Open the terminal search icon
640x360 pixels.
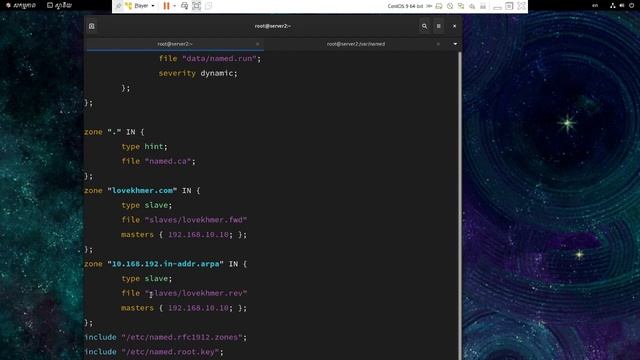point(424,26)
